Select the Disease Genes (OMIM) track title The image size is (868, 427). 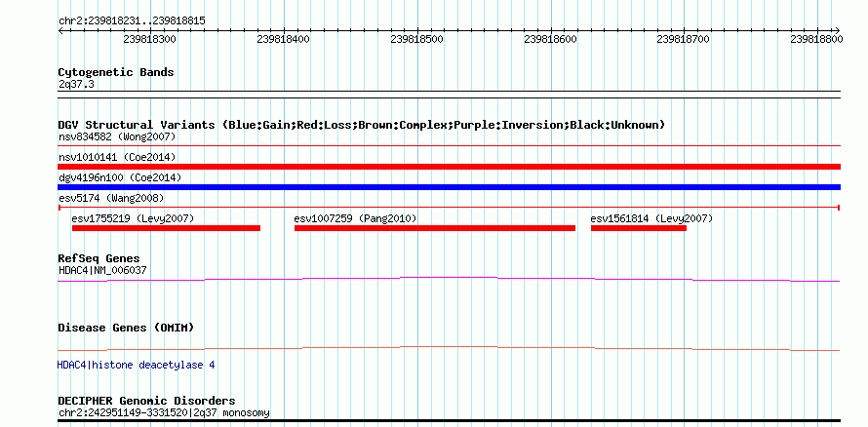coord(126,328)
